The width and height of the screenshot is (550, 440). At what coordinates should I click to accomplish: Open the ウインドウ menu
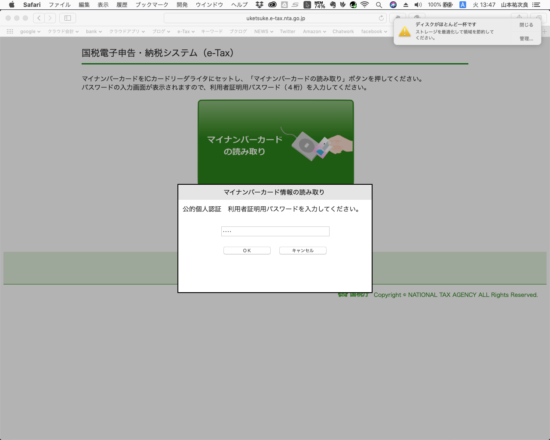click(209, 5)
